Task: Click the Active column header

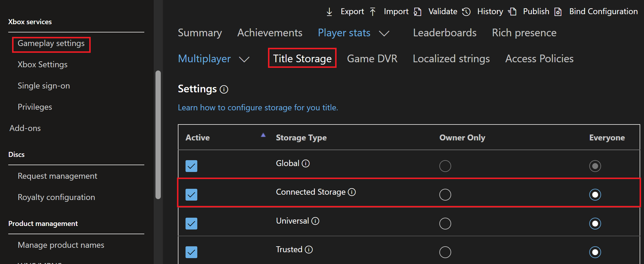Action: coord(198,138)
